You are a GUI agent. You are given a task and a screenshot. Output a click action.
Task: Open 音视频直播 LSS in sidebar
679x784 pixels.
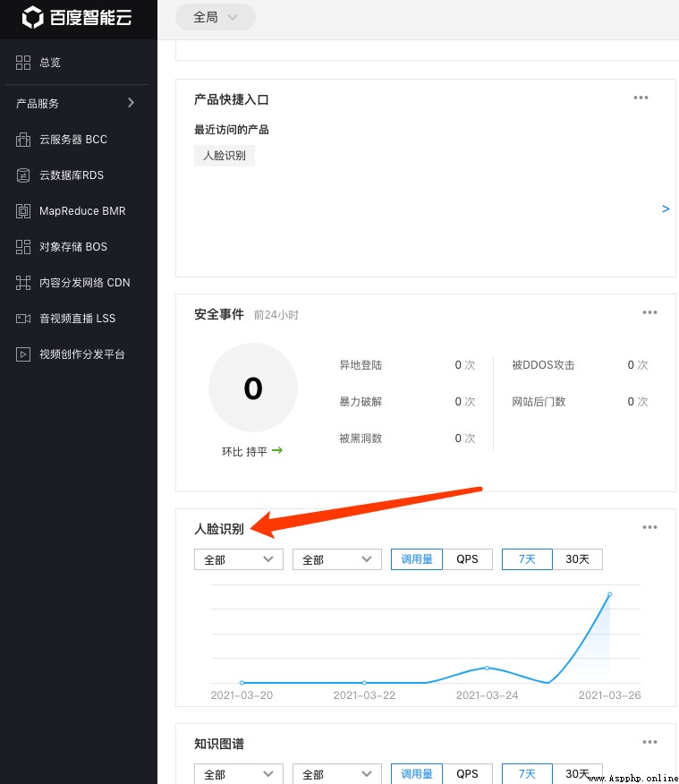point(79,319)
